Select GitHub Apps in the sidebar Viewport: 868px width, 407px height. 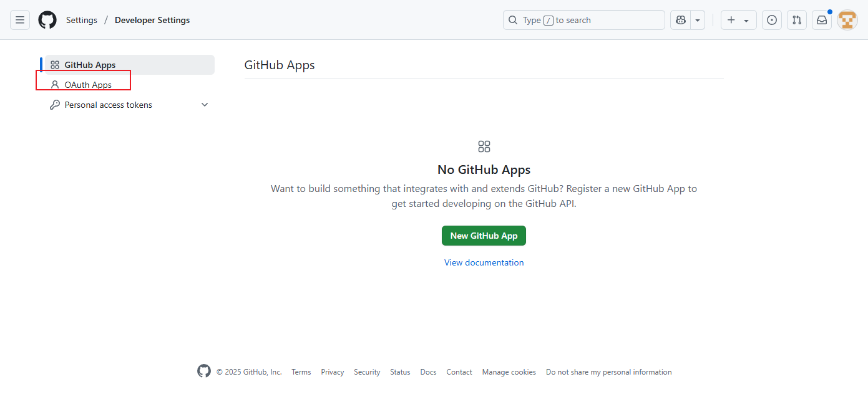[90, 65]
